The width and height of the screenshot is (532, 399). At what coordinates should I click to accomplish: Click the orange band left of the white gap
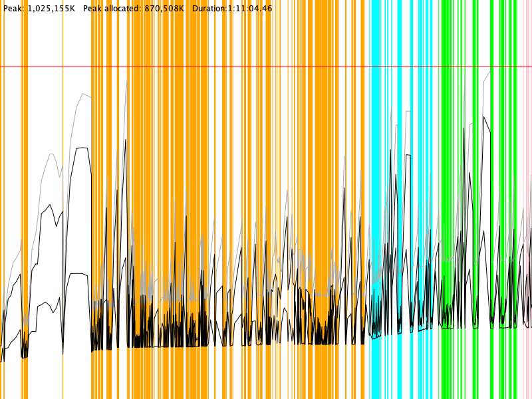[x=25, y=199]
